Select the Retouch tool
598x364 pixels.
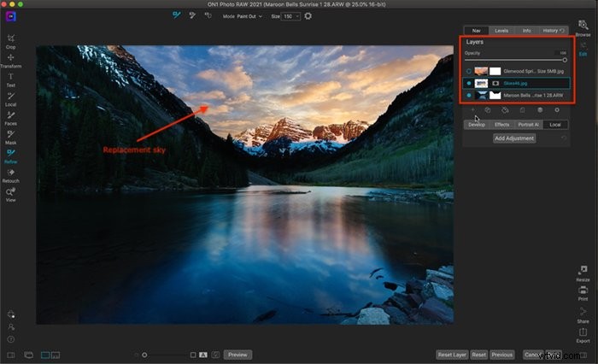pyautogui.click(x=10, y=175)
